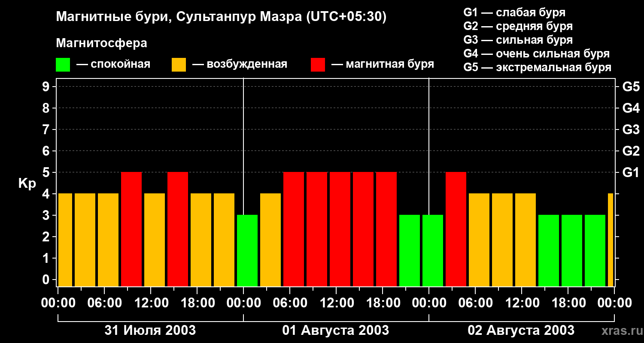644x343 pixels.
Task: Click the date label '31 Июля 2003'
Action: coord(150,330)
